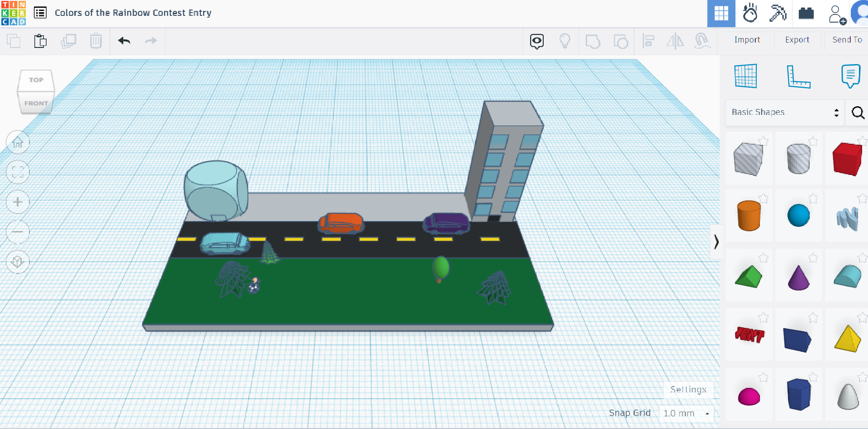Select the Undo icon
Viewport: 868px width, 429px height.
point(124,41)
